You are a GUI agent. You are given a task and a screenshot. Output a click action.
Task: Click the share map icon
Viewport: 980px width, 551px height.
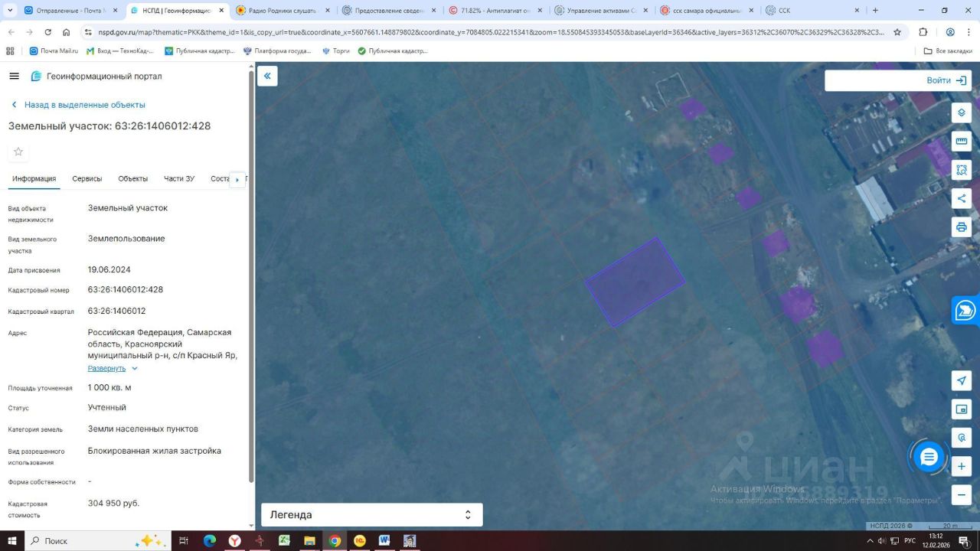(x=962, y=199)
